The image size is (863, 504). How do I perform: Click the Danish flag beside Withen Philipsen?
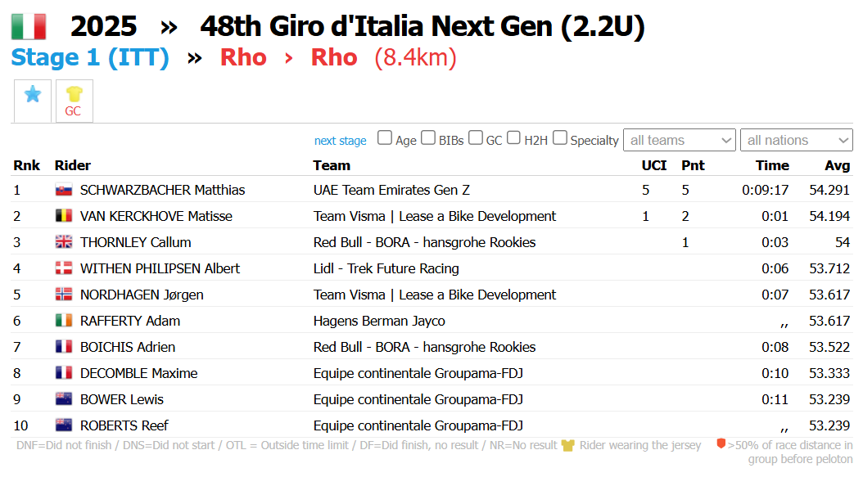[x=64, y=269]
